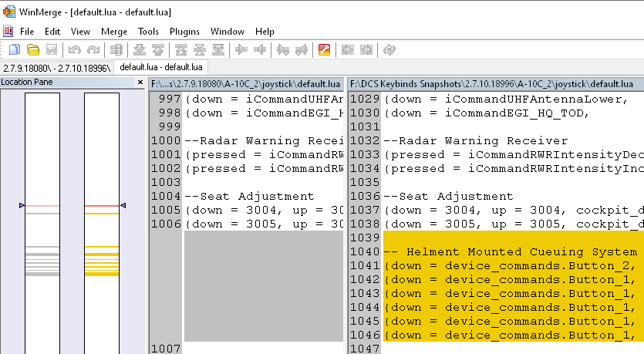This screenshot has height=354, width=644.
Task: Click the '--Radar Warning Receiver' line in right pane
Action: click(476, 141)
